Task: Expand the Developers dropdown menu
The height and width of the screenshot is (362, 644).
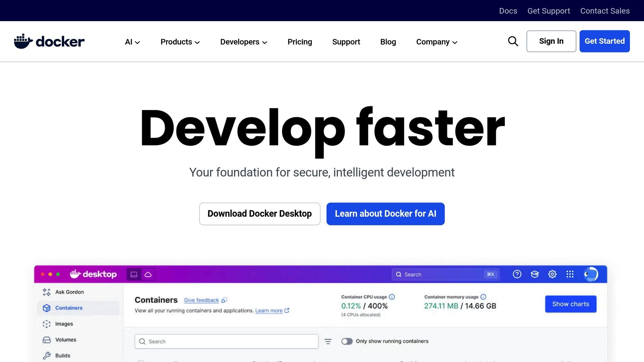Action: (244, 42)
